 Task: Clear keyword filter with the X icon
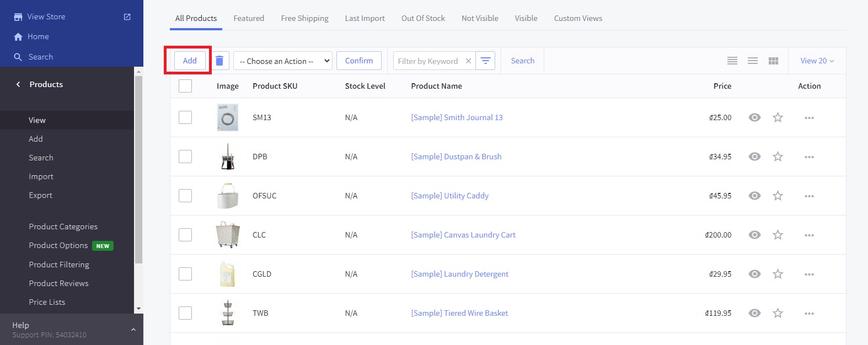click(x=468, y=61)
